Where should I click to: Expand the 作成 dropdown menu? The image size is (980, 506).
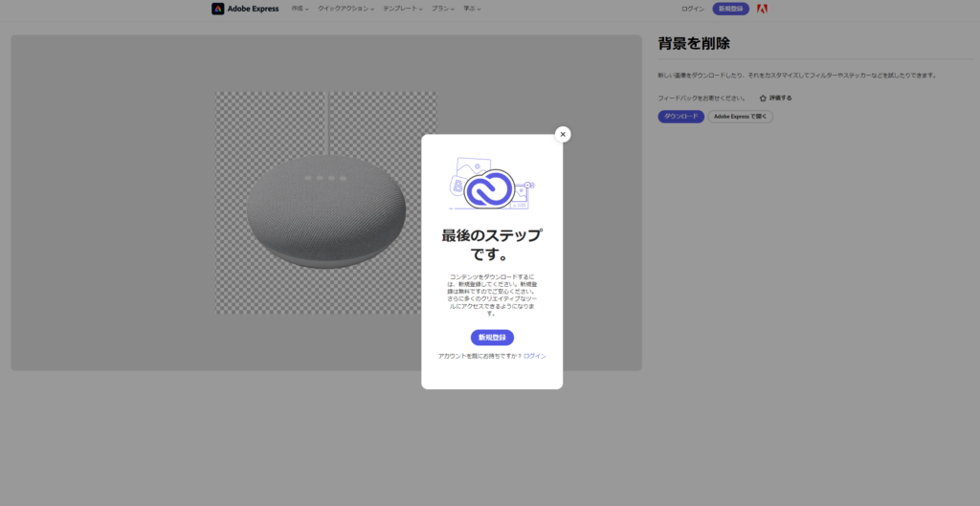coord(300,9)
